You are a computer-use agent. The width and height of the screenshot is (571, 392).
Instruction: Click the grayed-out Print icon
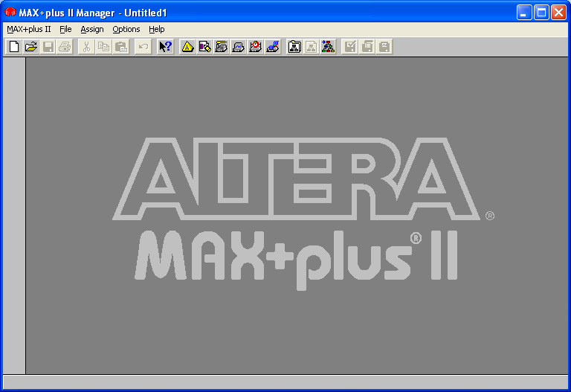pyautogui.click(x=65, y=47)
